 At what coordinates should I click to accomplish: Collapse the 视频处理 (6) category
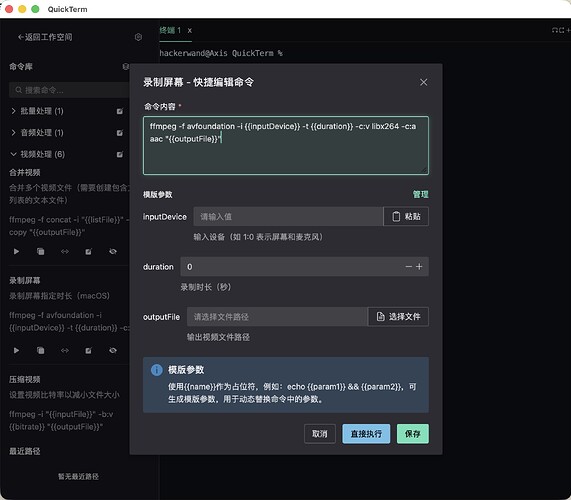(x=38, y=154)
